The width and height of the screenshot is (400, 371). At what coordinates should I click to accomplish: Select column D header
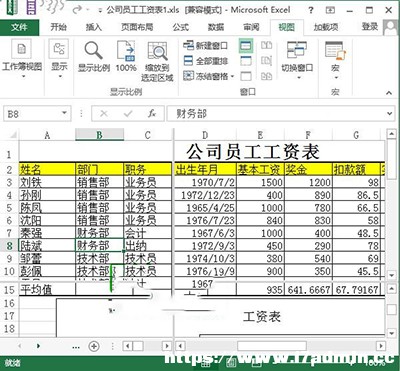tap(205, 135)
